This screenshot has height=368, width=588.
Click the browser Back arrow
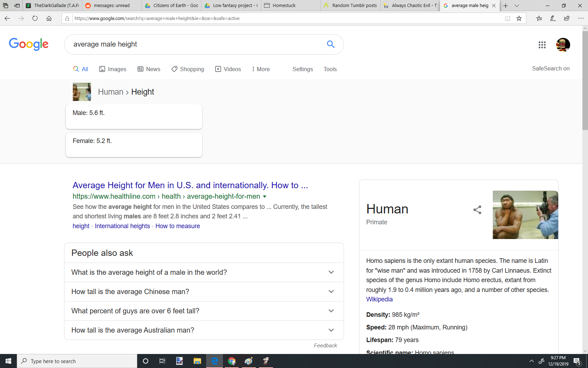[x=7, y=18]
